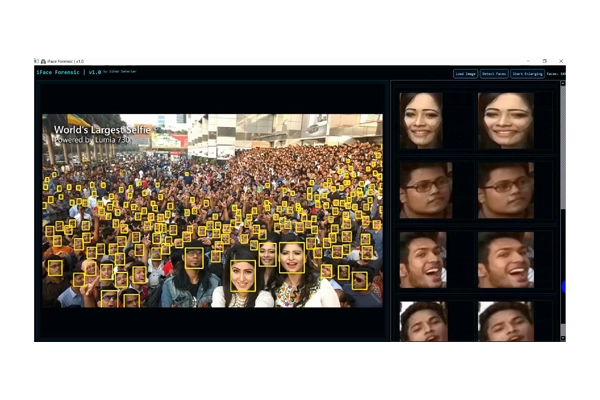Viewport: 600px width, 400px height.
Task: Click the front-center woman's yellow face box
Action: pyautogui.click(x=242, y=275)
